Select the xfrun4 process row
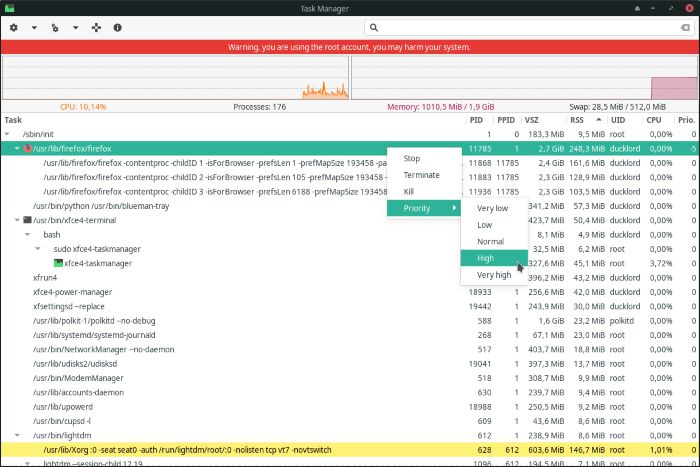This screenshot has height=467, width=700. pos(350,278)
